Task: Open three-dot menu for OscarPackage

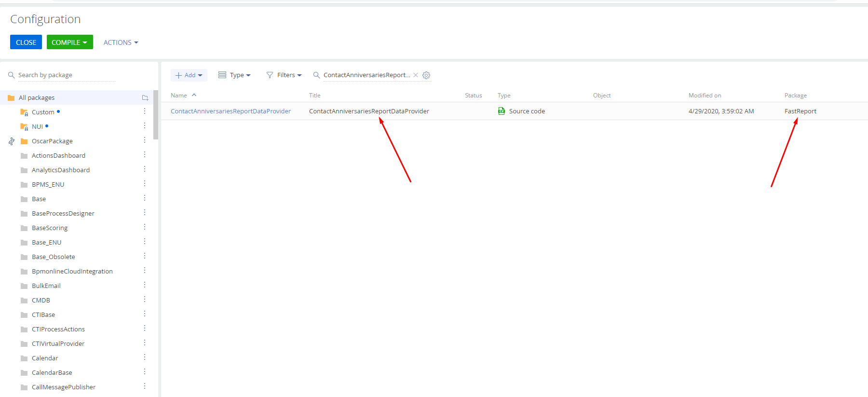Action: click(145, 140)
